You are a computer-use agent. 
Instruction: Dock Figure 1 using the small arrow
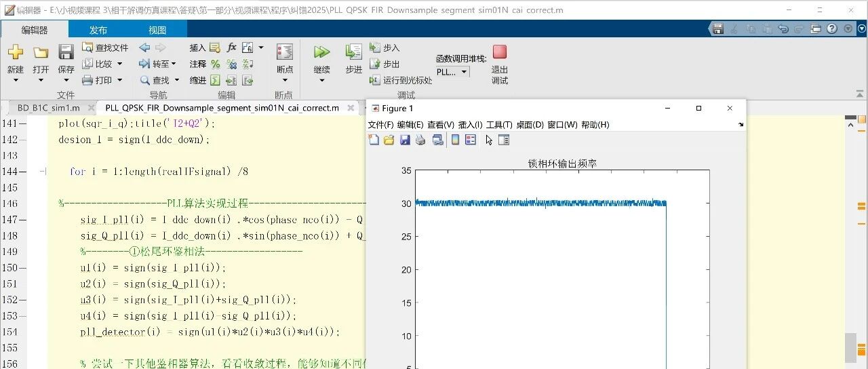pyautogui.click(x=741, y=125)
